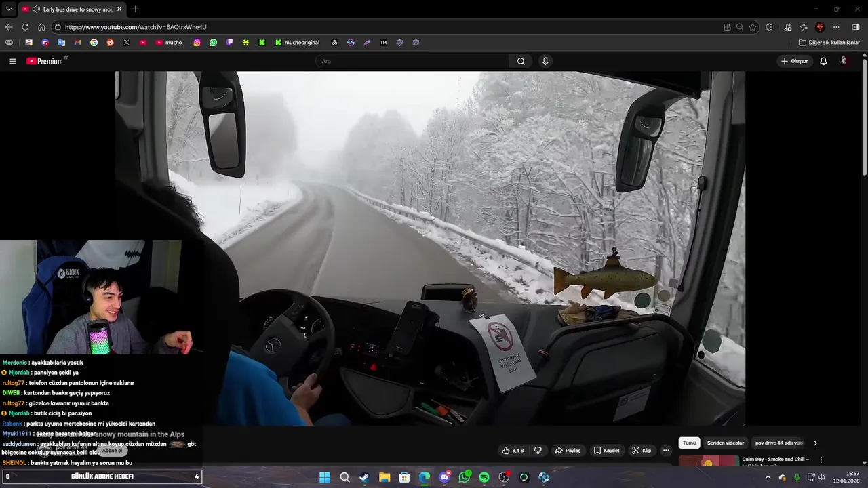Open File Explorer from the taskbar
868x488 pixels.
point(384,477)
